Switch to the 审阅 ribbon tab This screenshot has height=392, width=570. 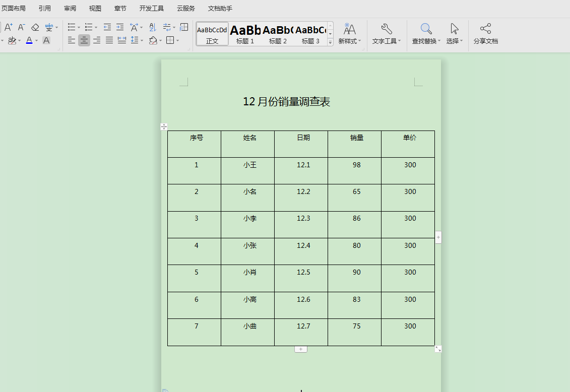point(70,8)
